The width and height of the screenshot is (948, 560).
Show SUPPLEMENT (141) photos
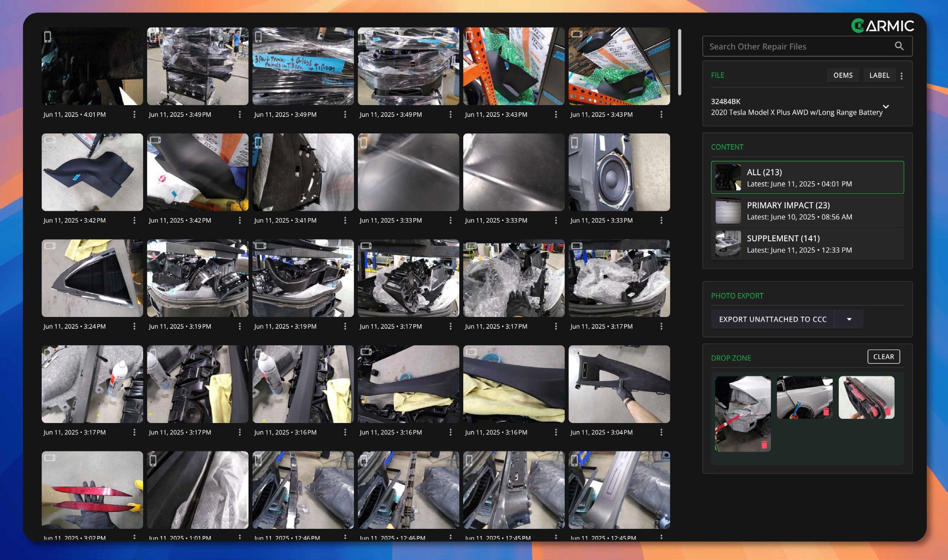coord(807,244)
